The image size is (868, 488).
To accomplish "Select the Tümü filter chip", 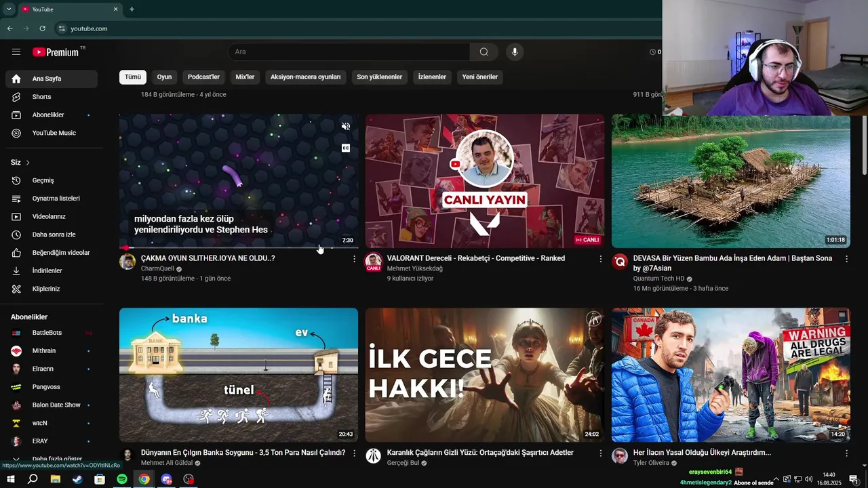I will (x=133, y=77).
